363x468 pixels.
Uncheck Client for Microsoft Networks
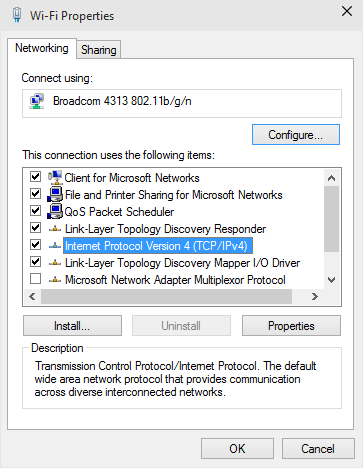(35, 176)
